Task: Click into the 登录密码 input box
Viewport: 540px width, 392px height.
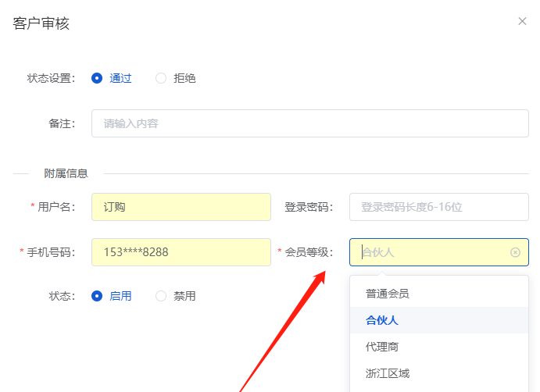Action: 438,207
